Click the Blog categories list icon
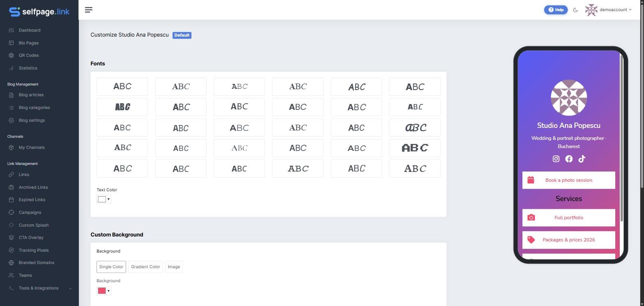644x306 pixels. [x=11, y=108]
